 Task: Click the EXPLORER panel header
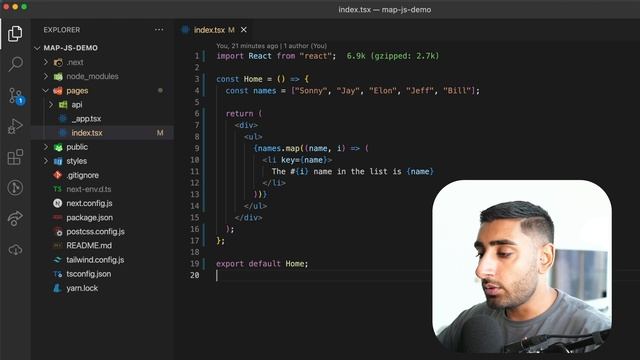[x=62, y=30]
